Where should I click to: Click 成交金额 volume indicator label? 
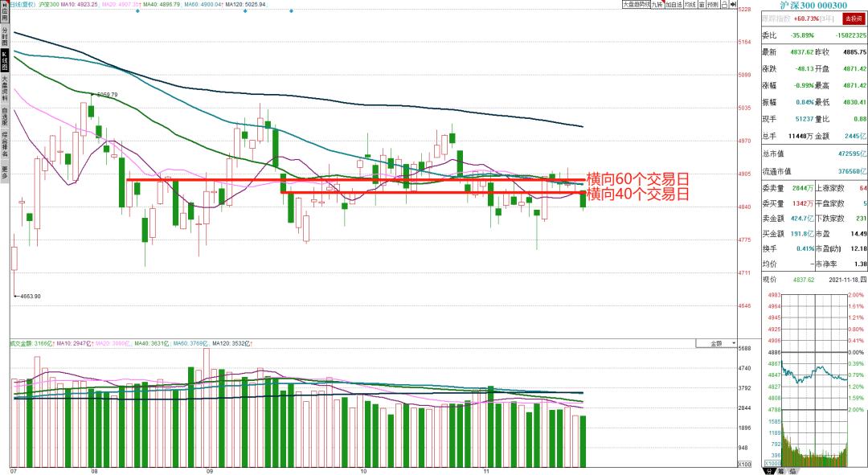point(31,344)
